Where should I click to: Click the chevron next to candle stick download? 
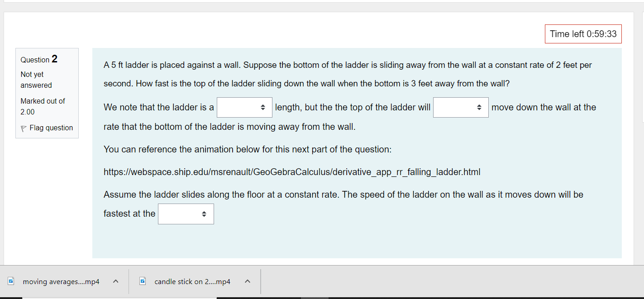(248, 281)
